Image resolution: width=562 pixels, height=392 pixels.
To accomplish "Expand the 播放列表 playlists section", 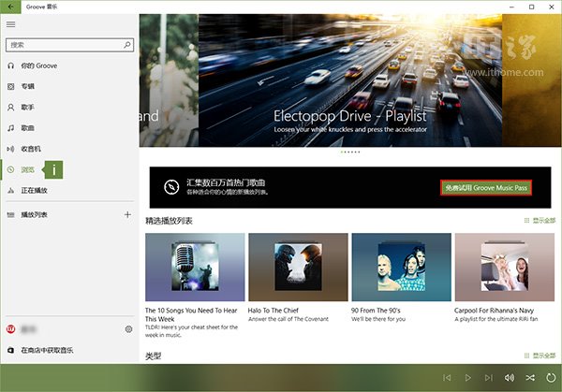I will point(34,214).
